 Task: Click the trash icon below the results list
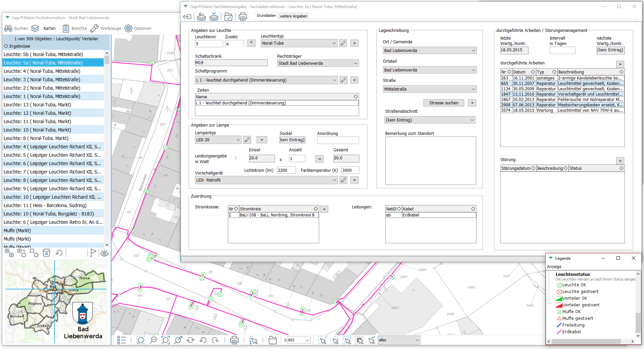pos(46,253)
